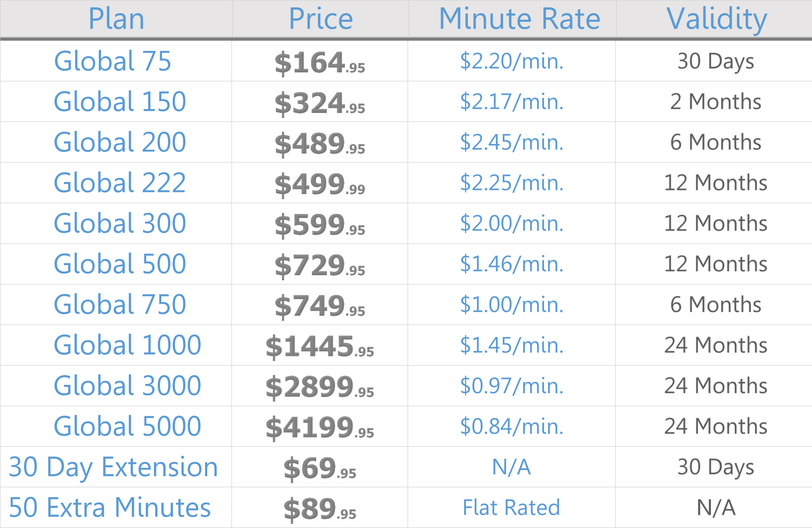Select the Global 500 plan link
Viewport: 812px width, 528px height.
click(120, 264)
